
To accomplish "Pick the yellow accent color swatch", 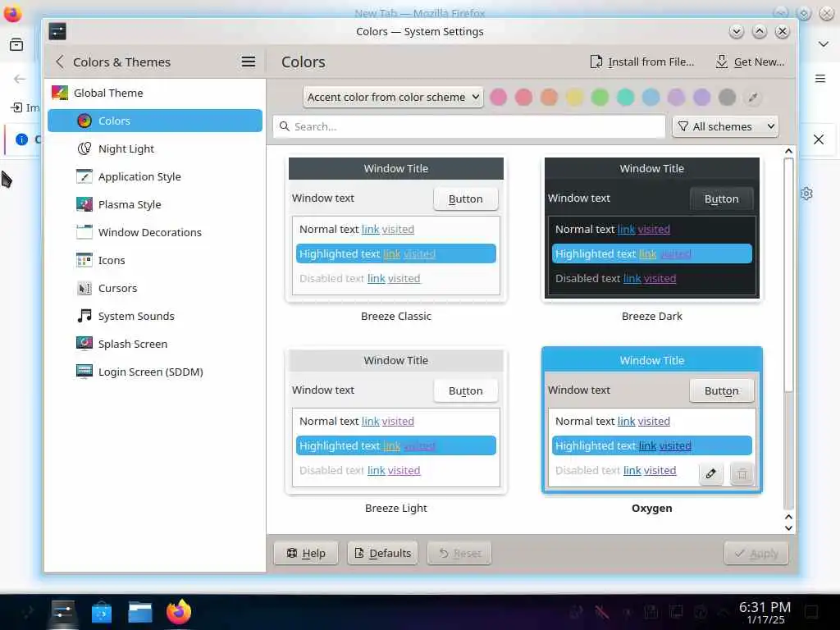I will tap(574, 97).
